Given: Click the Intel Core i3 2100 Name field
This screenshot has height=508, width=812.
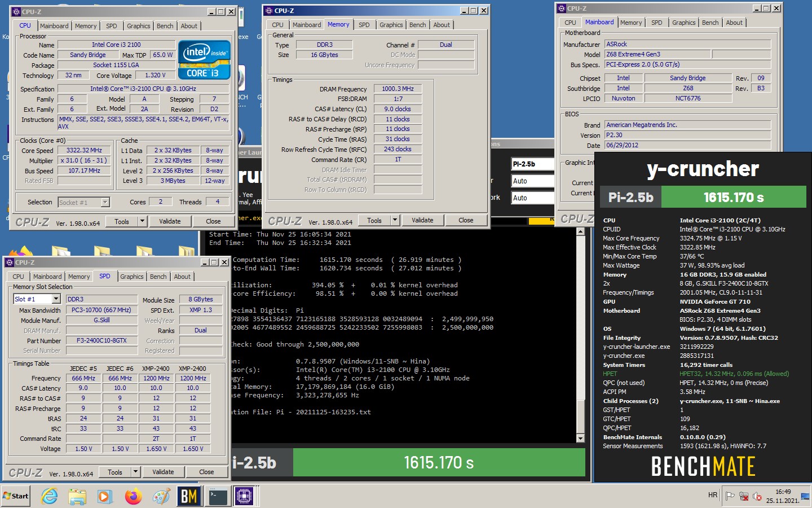Looking at the screenshot, I should click(x=116, y=45).
